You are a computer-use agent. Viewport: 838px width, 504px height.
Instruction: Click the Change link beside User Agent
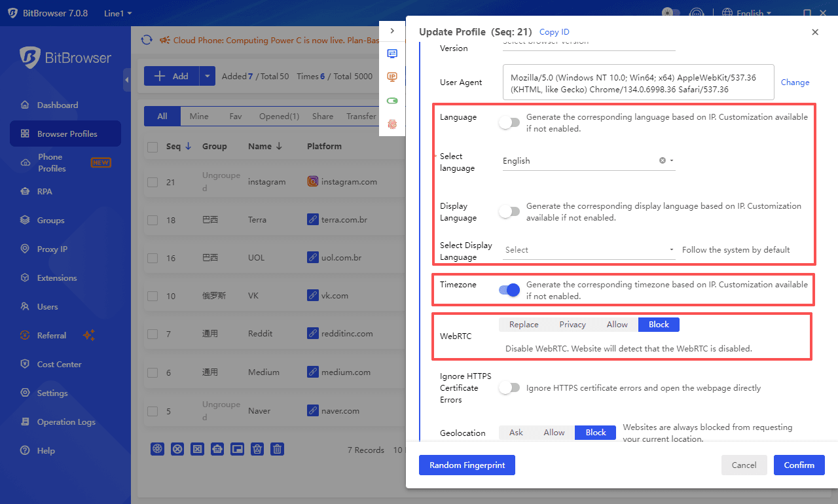coord(795,82)
